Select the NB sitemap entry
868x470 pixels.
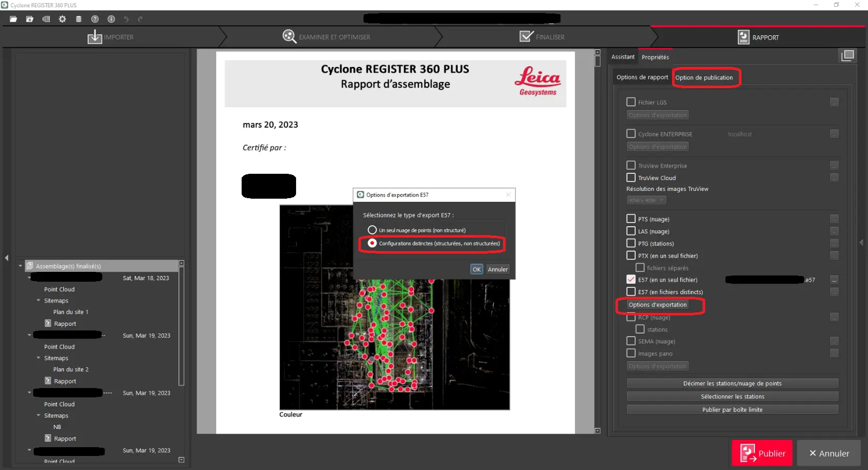[57, 427]
